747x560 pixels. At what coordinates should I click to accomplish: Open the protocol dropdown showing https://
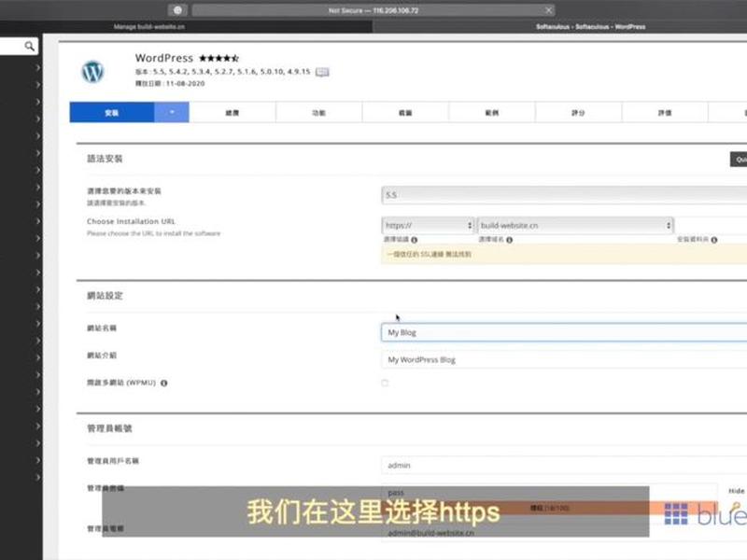point(428,225)
